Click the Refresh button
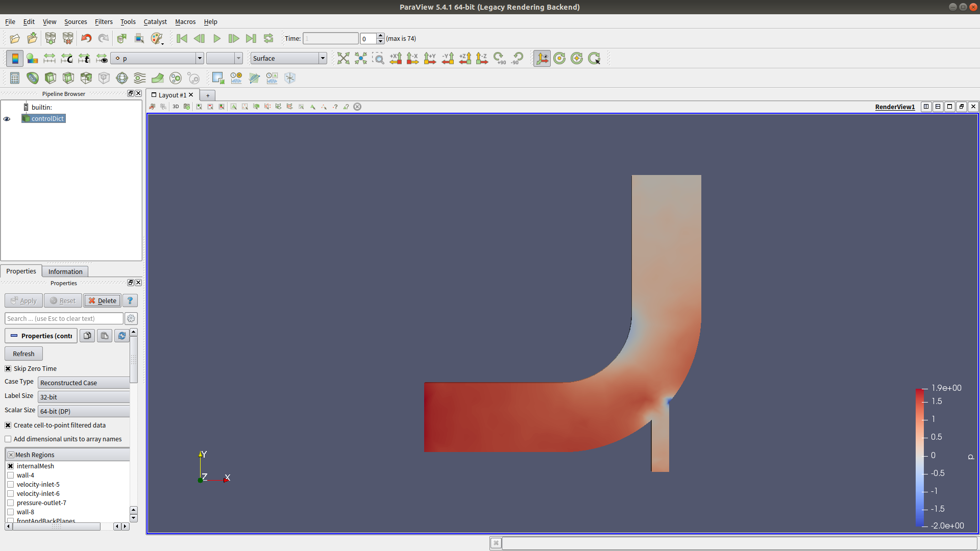This screenshot has height=551, width=980. click(x=23, y=354)
